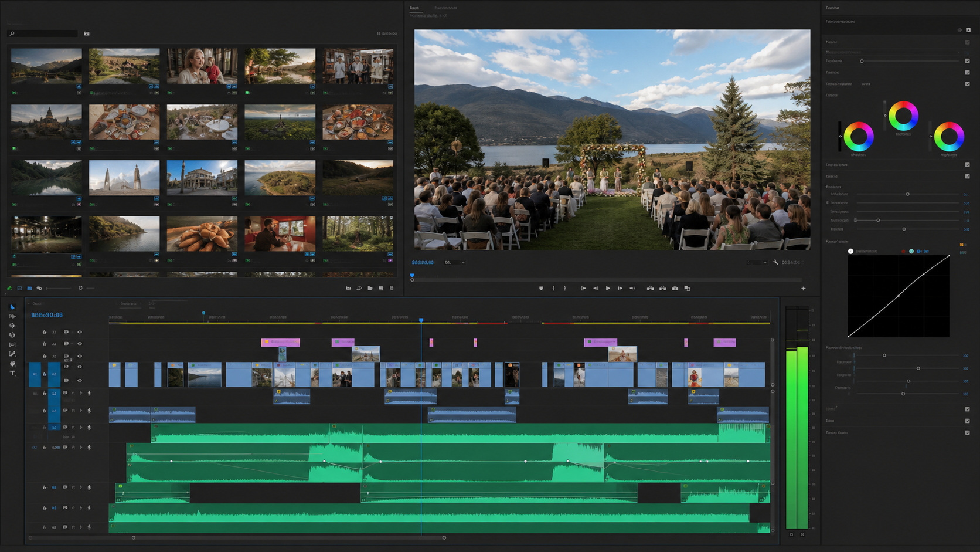
Task: Switch to the second program monitor tab
Action: coord(445,8)
